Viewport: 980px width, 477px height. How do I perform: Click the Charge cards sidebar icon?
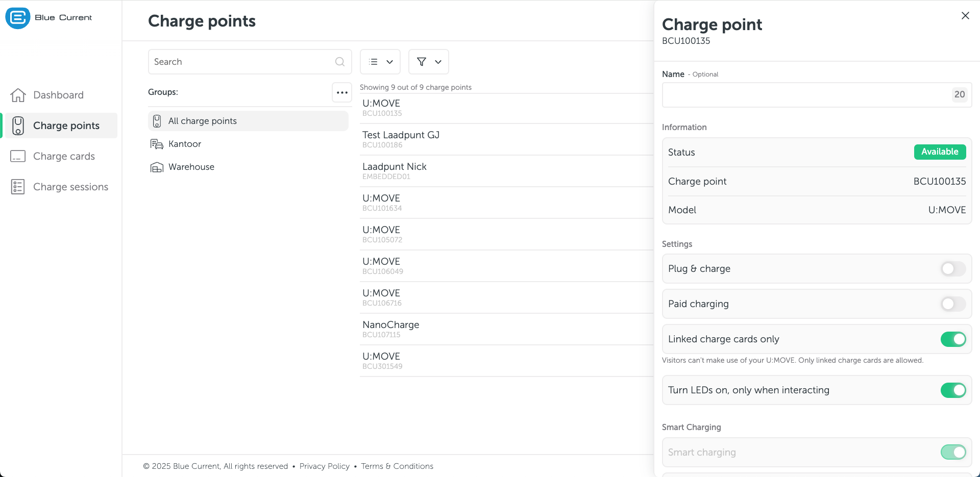tap(18, 156)
